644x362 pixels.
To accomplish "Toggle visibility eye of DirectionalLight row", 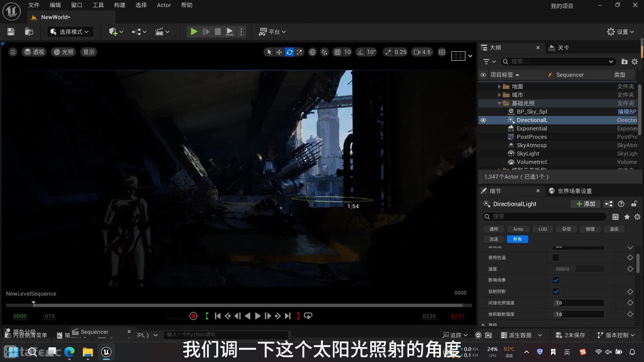I will [x=483, y=120].
